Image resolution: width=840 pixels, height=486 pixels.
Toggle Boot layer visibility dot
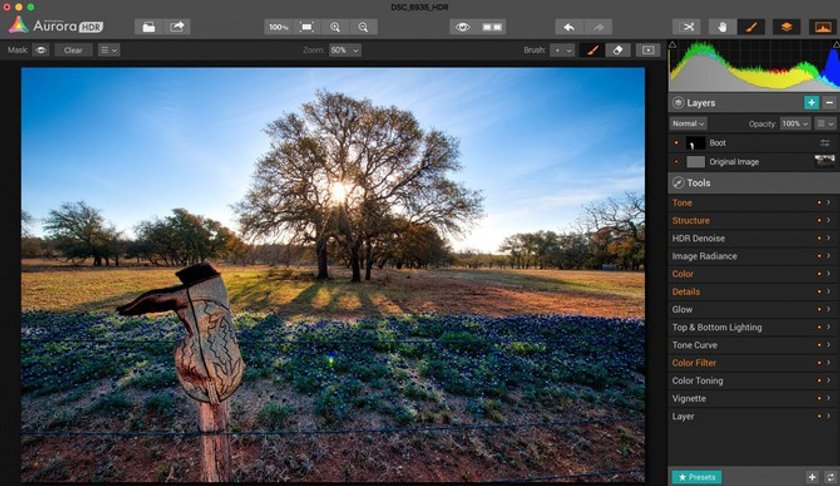[676, 143]
